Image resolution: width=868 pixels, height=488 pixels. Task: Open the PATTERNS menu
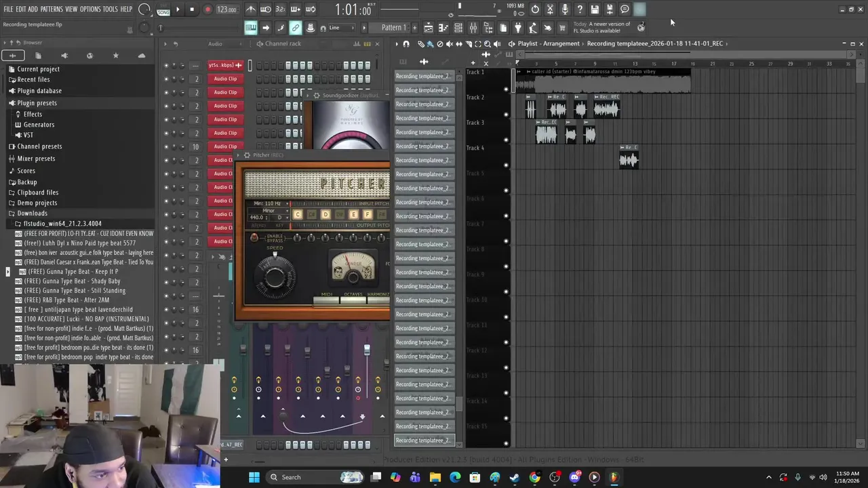coord(52,9)
